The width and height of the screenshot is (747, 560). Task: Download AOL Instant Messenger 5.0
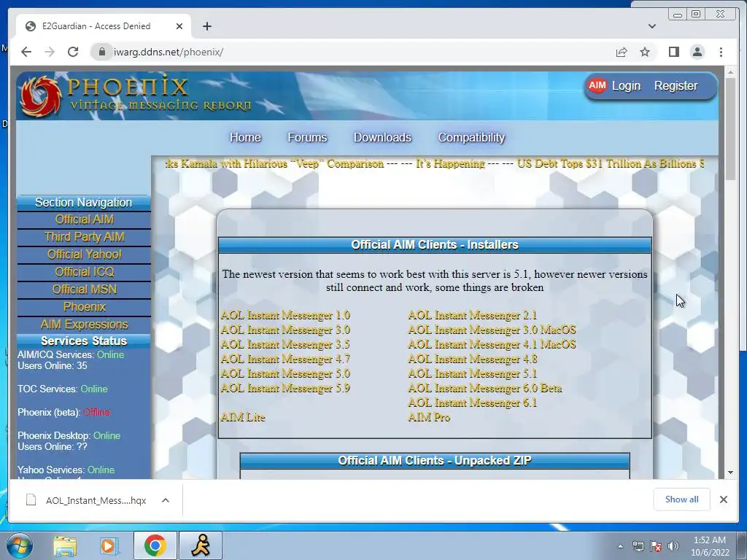pyautogui.click(x=285, y=374)
